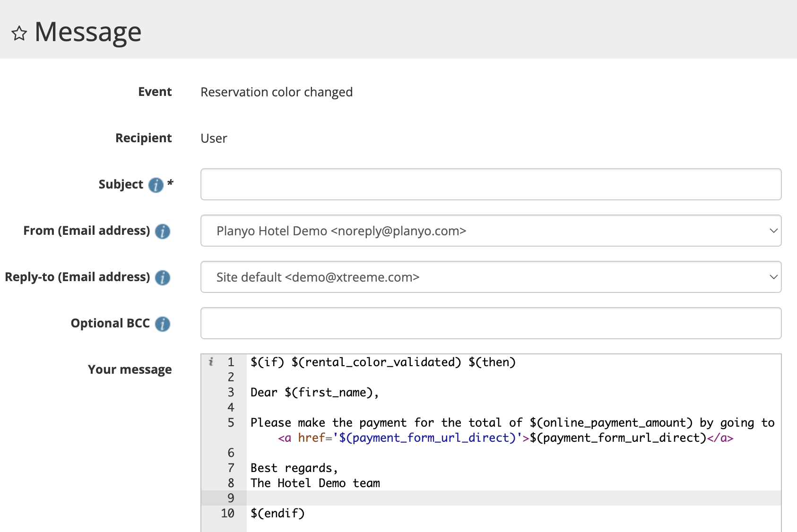Click 'The Hotel Demo team' line
This screenshot has width=797, height=532.
click(315, 483)
